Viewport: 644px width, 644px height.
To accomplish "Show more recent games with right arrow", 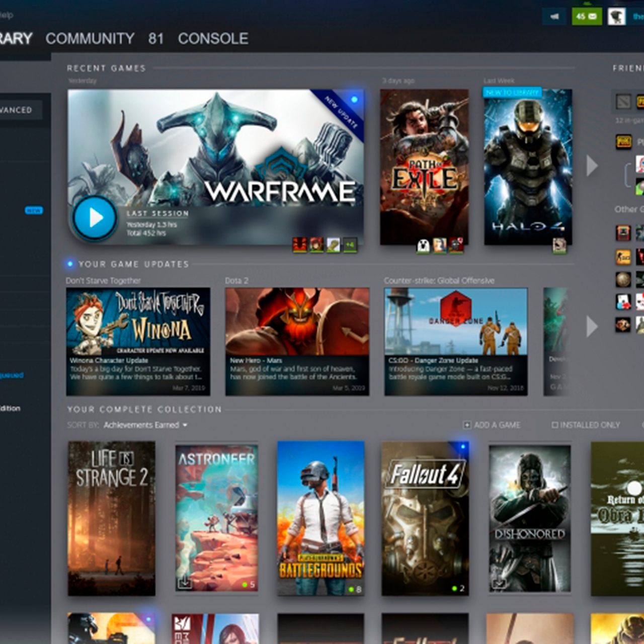I will point(592,166).
